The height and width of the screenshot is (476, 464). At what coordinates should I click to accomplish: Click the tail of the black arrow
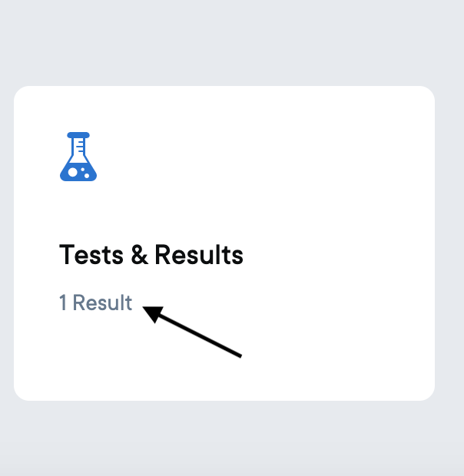(x=235, y=353)
